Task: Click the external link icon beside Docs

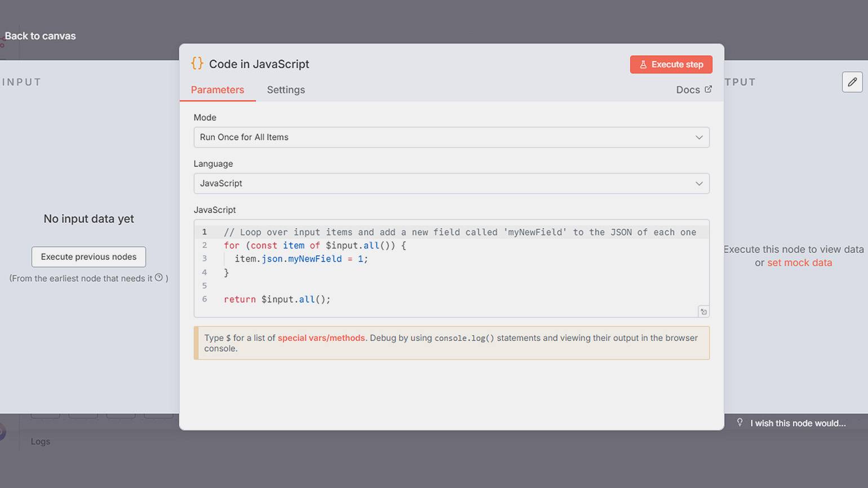Action: tap(708, 89)
